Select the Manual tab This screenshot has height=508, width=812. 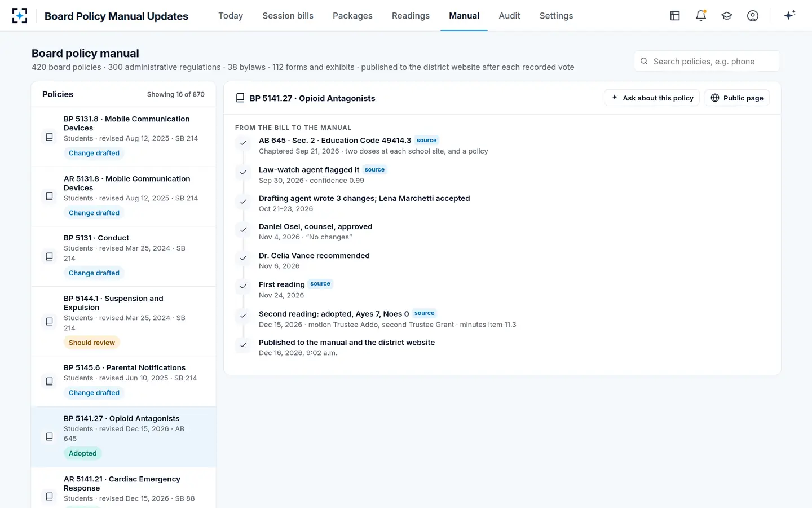tap(464, 16)
